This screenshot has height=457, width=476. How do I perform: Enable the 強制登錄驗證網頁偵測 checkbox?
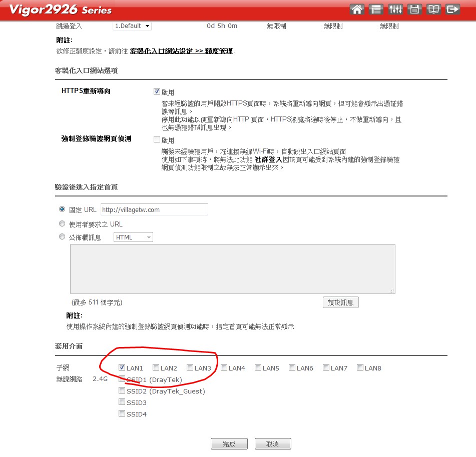click(x=157, y=140)
